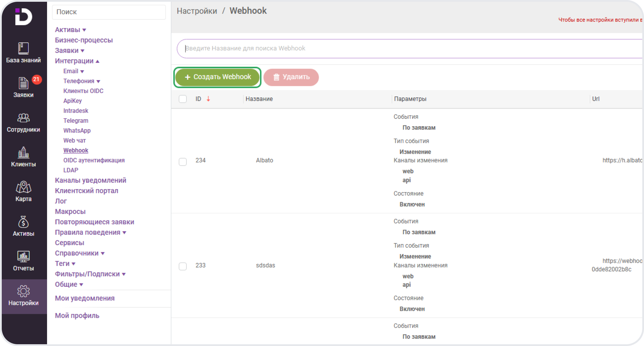This screenshot has height=346, width=644.
Task: Open the База знаний book icon
Action: [x=23, y=49]
